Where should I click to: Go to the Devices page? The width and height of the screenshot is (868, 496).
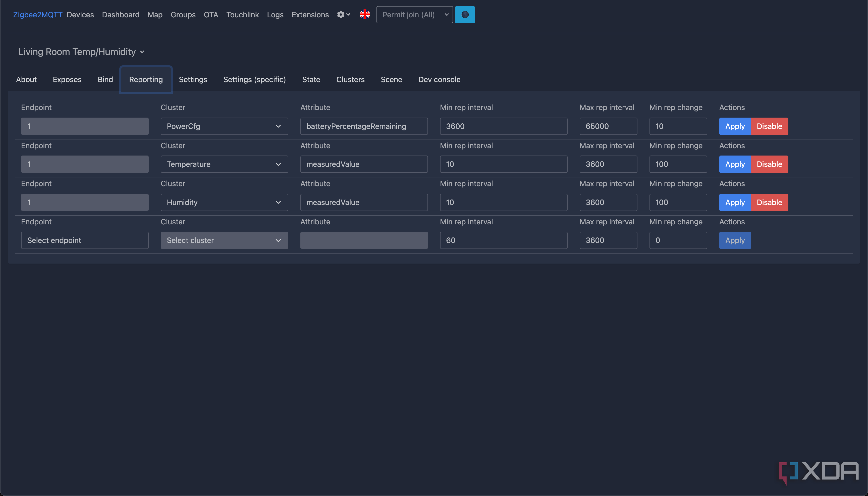click(x=80, y=15)
